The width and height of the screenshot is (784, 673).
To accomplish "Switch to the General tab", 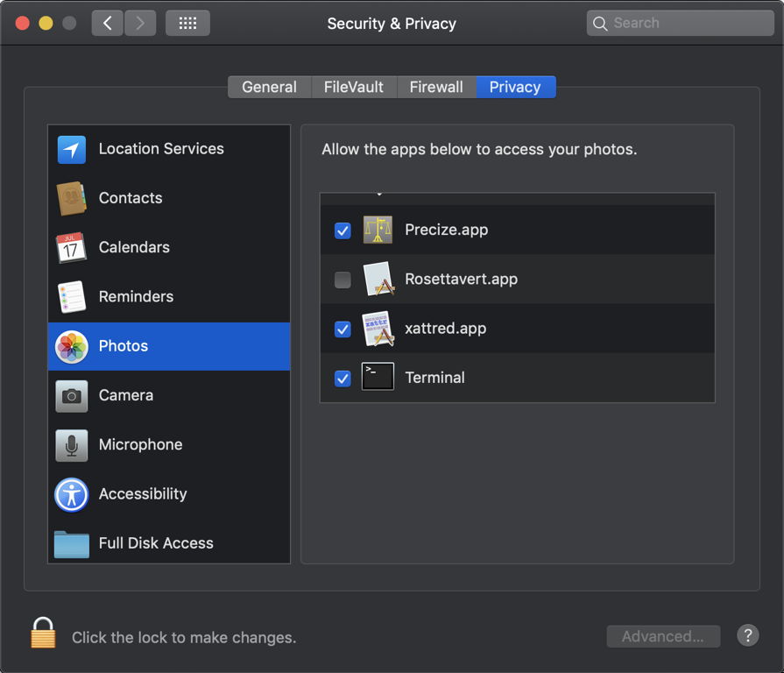I will click(x=269, y=87).
